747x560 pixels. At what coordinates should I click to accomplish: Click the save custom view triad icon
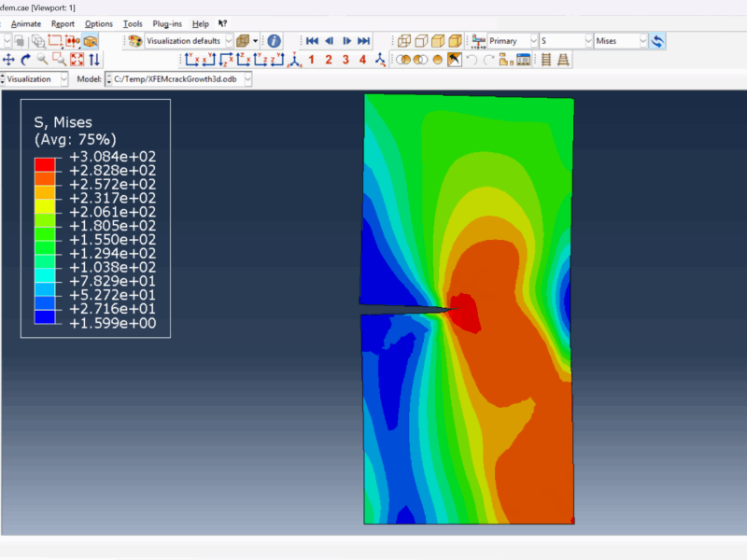tap(380, 60)
